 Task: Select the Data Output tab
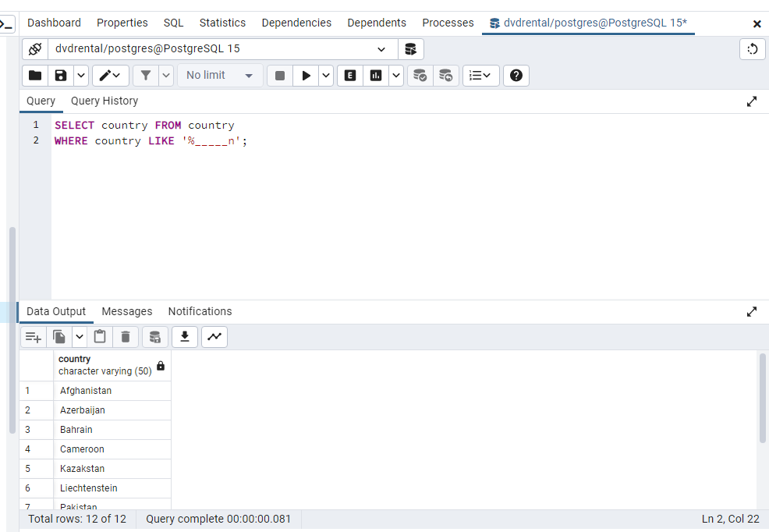(56, 312)
